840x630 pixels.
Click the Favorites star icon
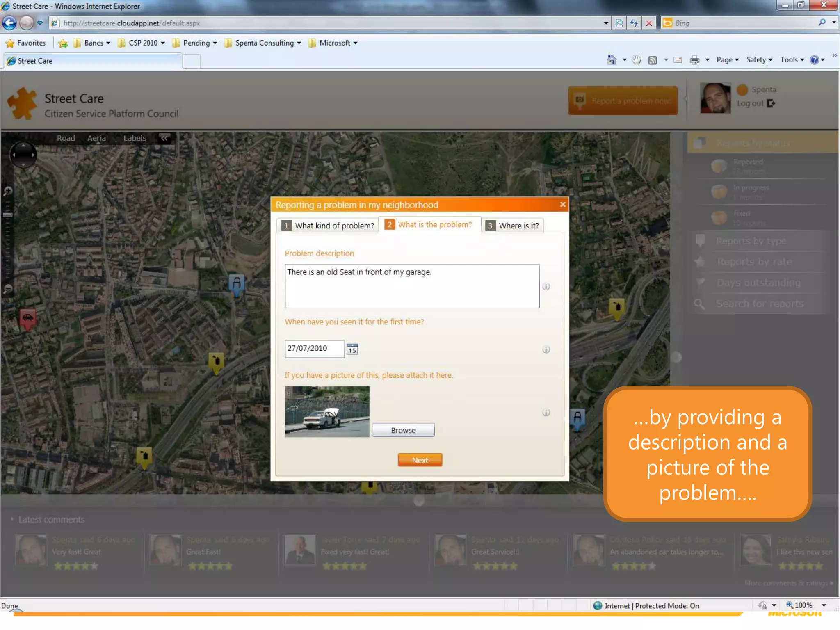coord(10,43)
